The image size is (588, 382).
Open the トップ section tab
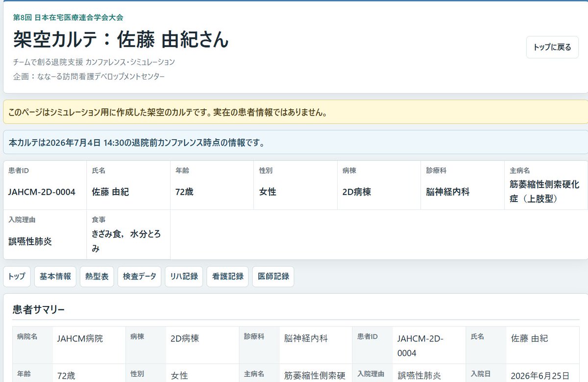[17, 277]
